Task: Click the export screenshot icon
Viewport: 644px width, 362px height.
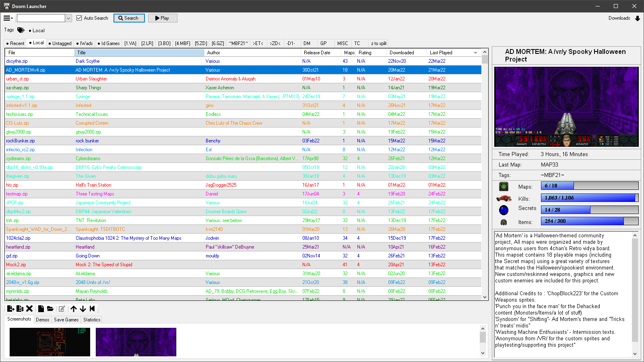Action: (11, 309)
